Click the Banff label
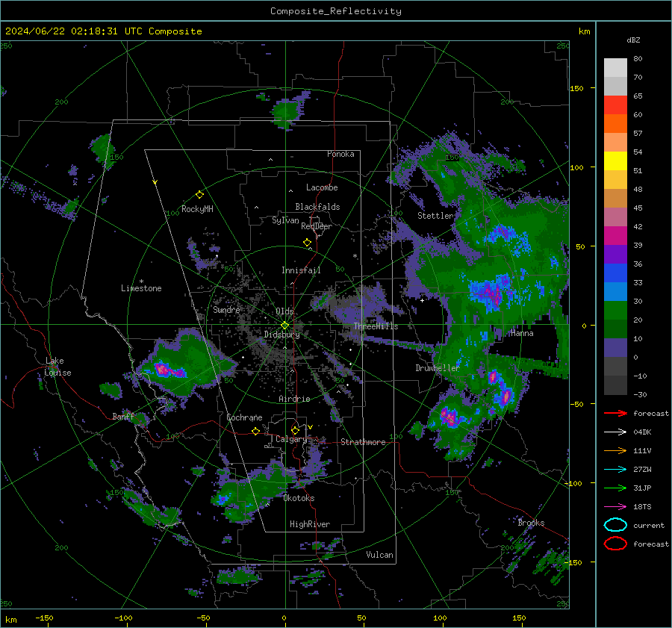The width and height of the screenshot is (672, 628). 123,416
